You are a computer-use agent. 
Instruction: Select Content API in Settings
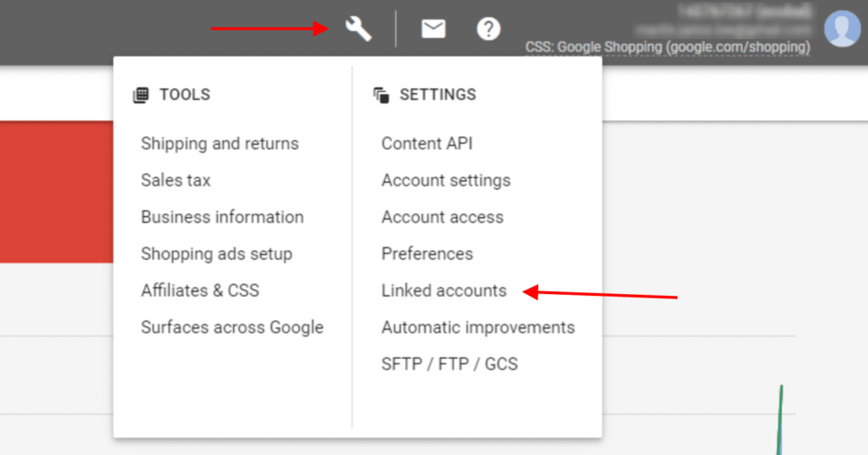pos(427,144)
